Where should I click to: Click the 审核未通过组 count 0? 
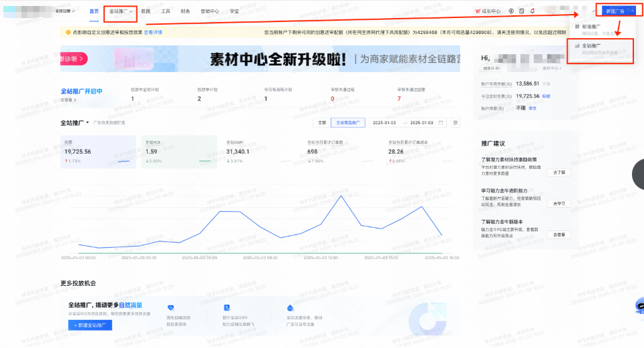332,99
